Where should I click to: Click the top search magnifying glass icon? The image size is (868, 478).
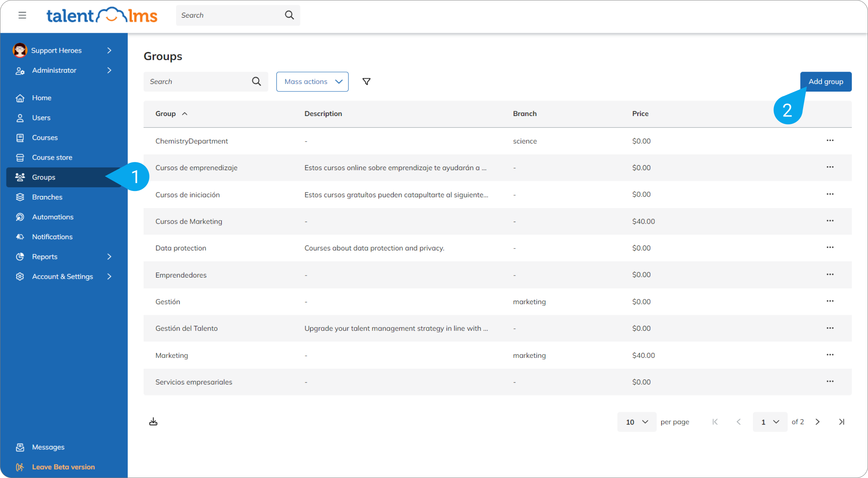(x=289, y=15)
